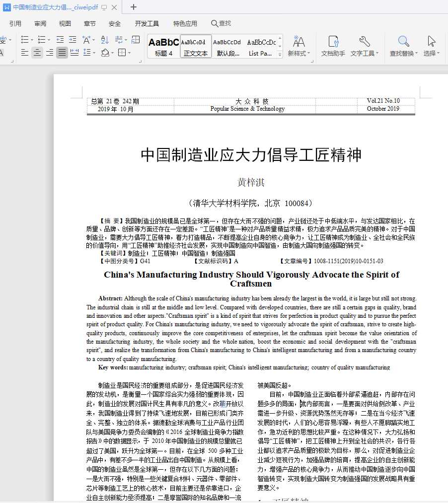This screenshot has height=503, width=448.
Task: Click the author name 黄梓淇
Action: tap(251, 182)
